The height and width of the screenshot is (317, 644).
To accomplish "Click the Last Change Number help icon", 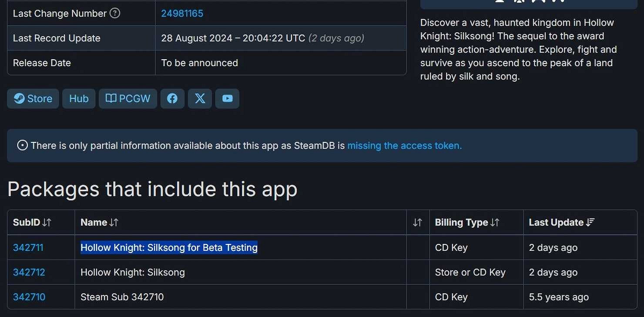I will pyautogui.click(x=115, y=13).
